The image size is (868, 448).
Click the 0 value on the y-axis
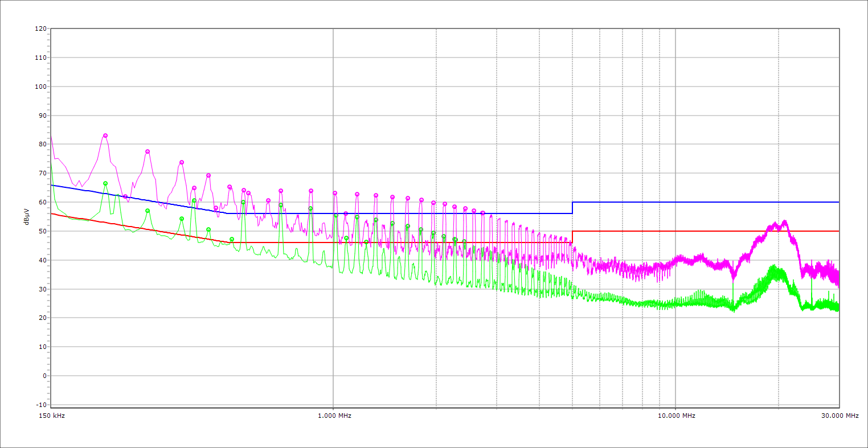coord(44,376)
